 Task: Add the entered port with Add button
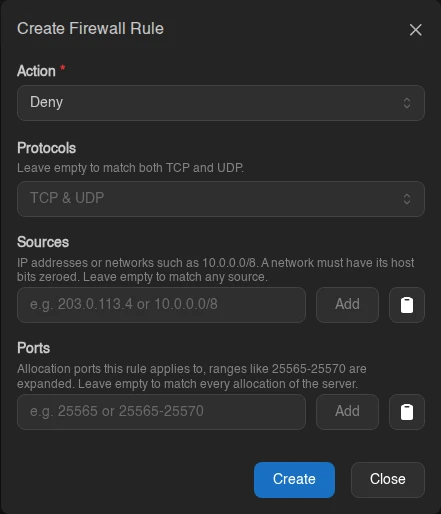pos(347,412)
